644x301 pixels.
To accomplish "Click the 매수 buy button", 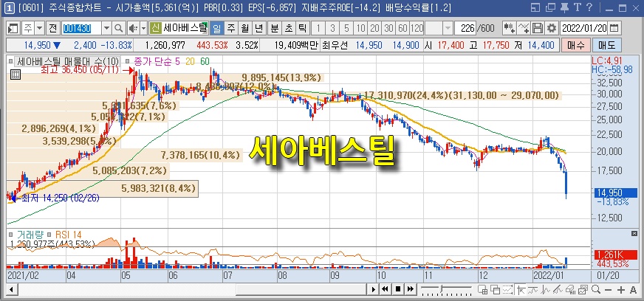I will 576,45.
